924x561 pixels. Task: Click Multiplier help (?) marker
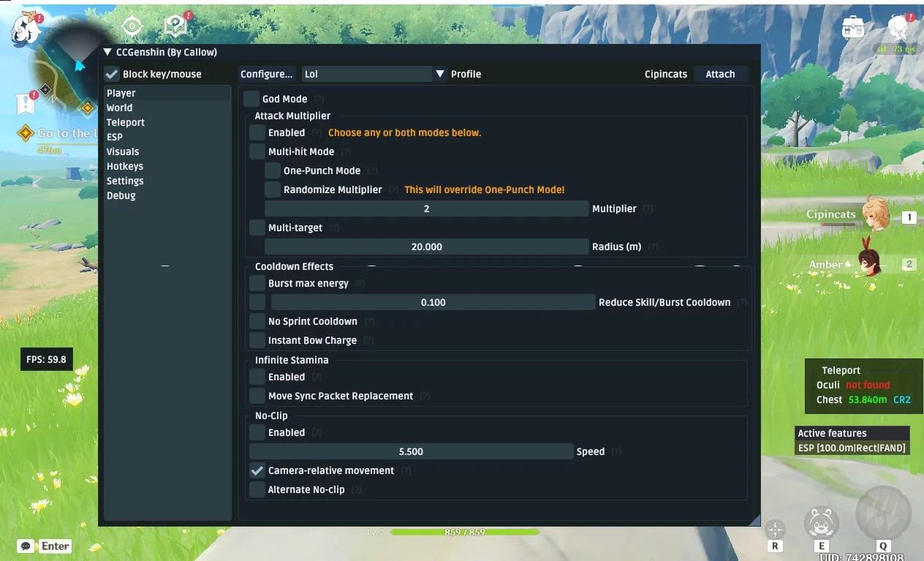[x=647, y=209]
